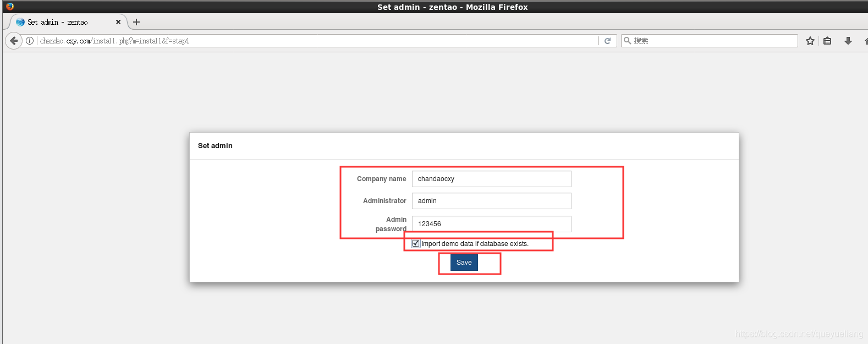Reload the page with the refresh icon
868x344 pixels.
pyautogui.click(x=607, y=41)
